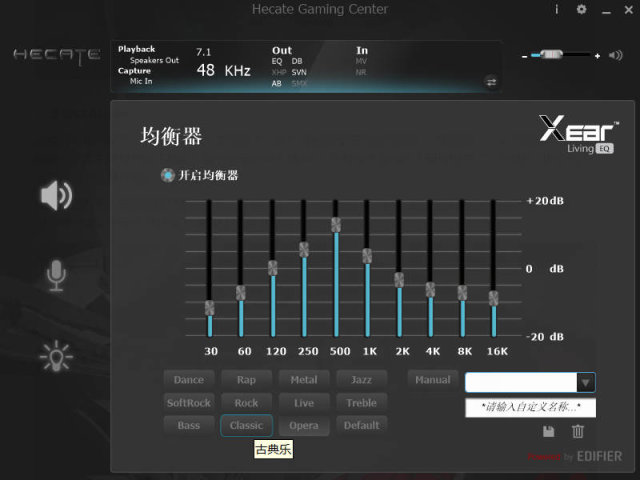Decrease volume with the minus icon

[x=524, y=56]
